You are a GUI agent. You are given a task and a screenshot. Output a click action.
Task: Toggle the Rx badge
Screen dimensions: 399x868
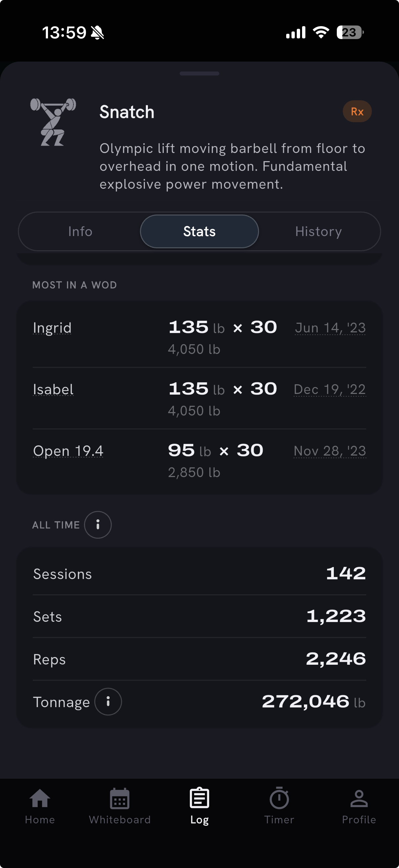357,112
